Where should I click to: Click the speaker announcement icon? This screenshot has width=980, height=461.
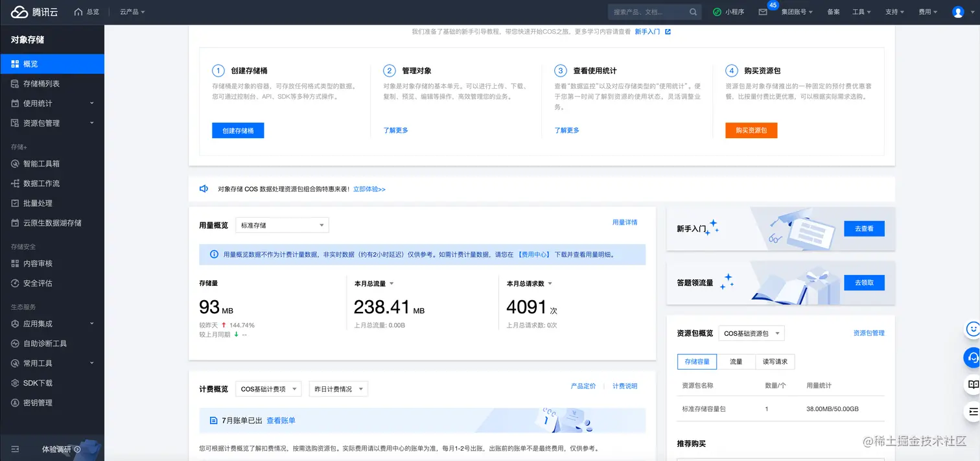tap(204, 189)
